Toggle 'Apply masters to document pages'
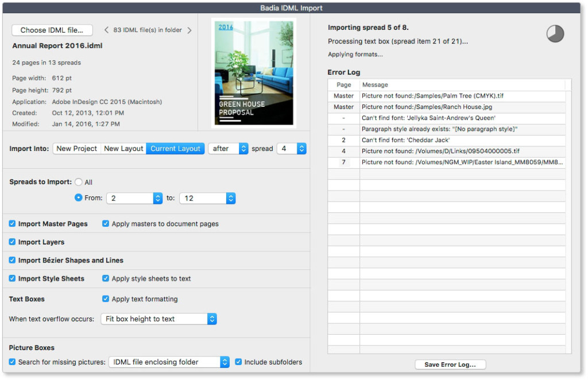 pyautogui.click(x=105, y=224)
